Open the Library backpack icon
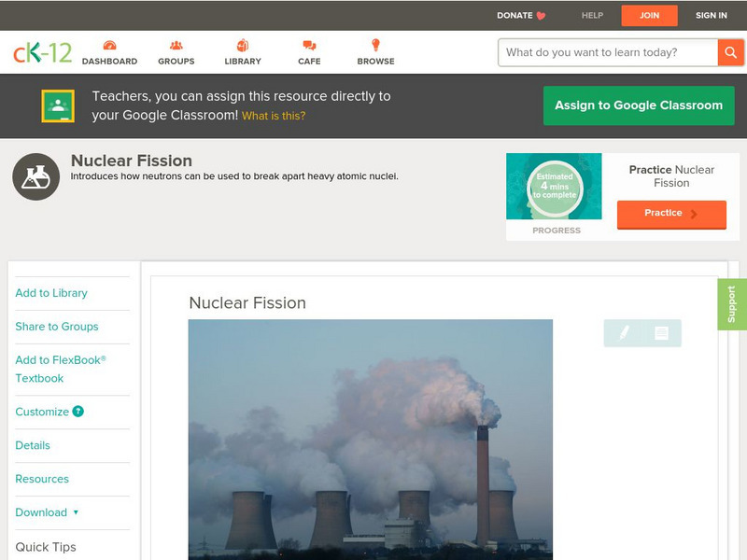 [x=243, y=45]
